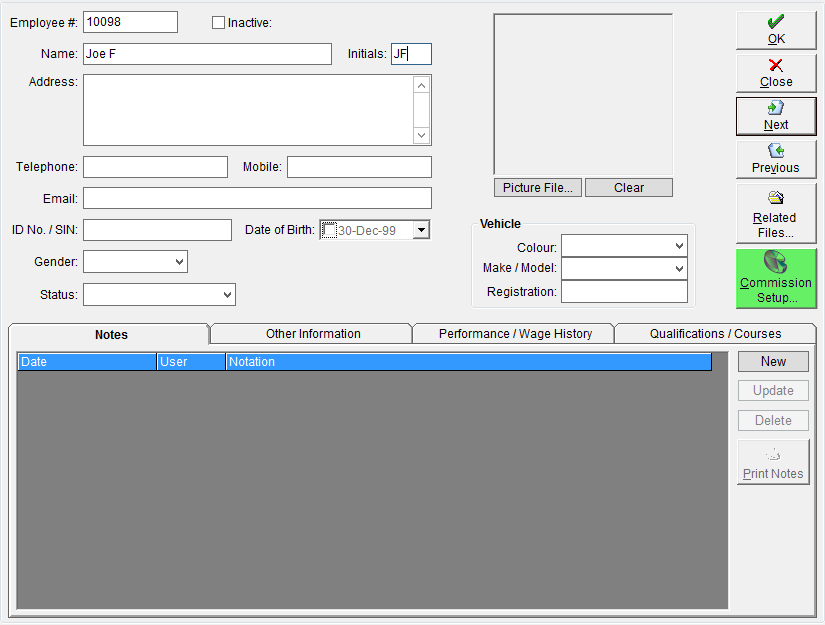The image size is (825, 625).
Task: Go to Next employee record
Action: 776,116
